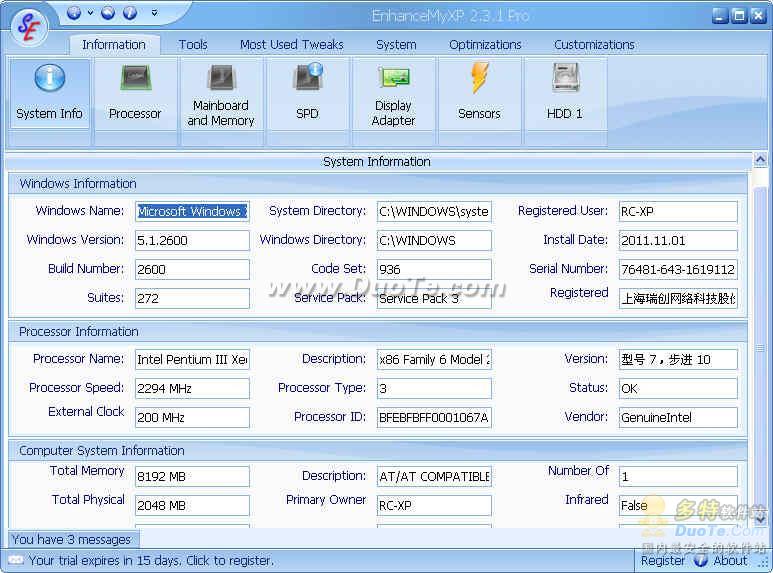Click the External Clock field 200 MHz
Image resolution: width=773 pixels, height=573 pixels.
[192, 418]
